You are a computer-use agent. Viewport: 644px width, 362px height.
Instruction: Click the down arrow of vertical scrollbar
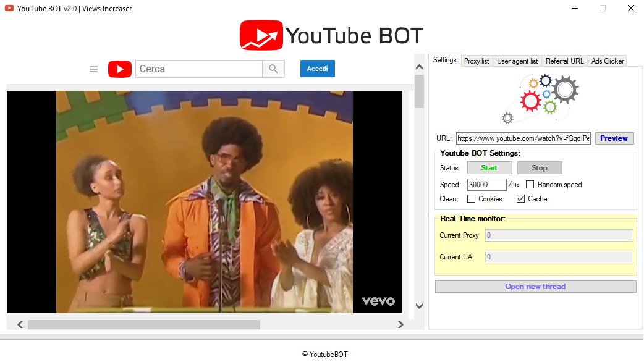click(419, 306)
